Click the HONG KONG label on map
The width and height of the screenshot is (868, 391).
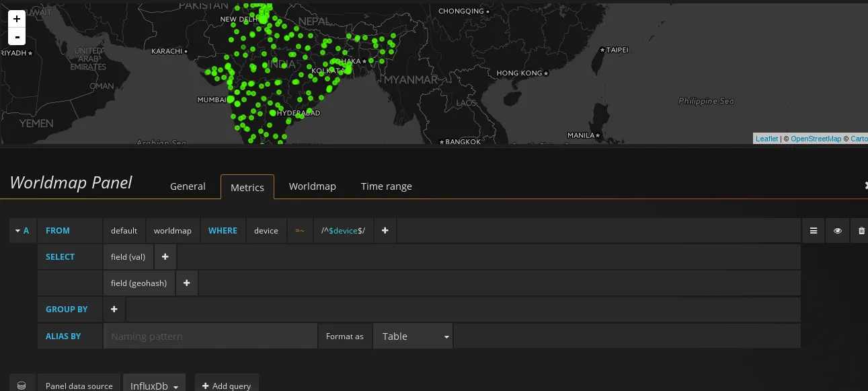tap(519, 73)
